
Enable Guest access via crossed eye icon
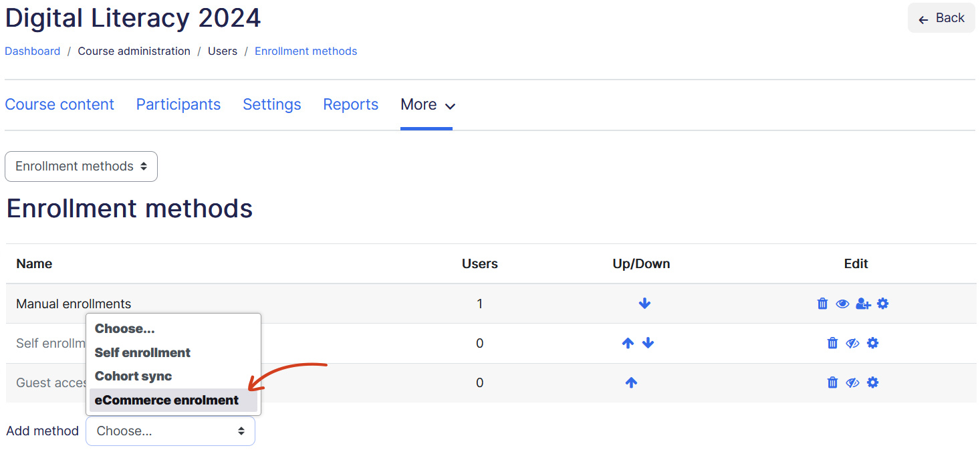click(x=852, y=382)
